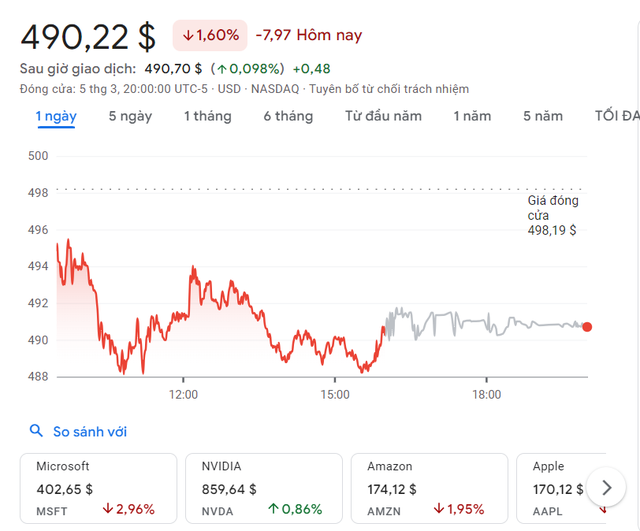Click the next arrow in comparison carousel
The width and height of the screenshot is (640, 531).
607,488
